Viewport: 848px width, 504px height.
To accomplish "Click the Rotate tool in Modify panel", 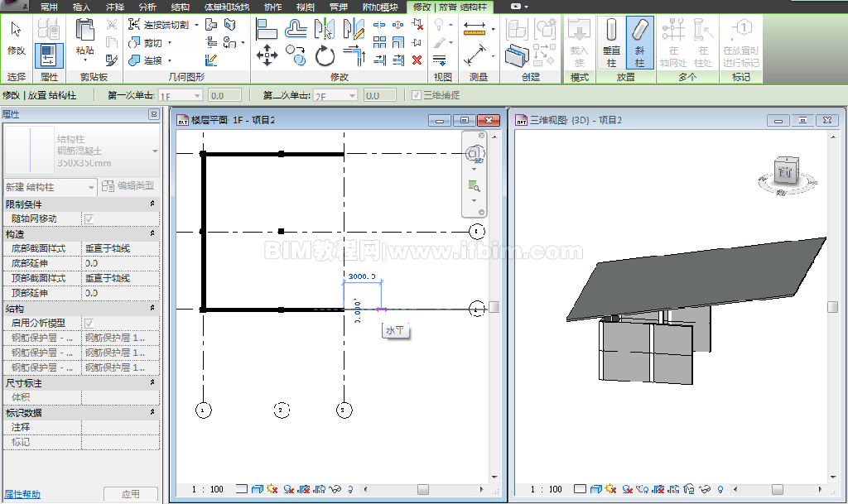I will pyautogui.click(x=324, y=55).
